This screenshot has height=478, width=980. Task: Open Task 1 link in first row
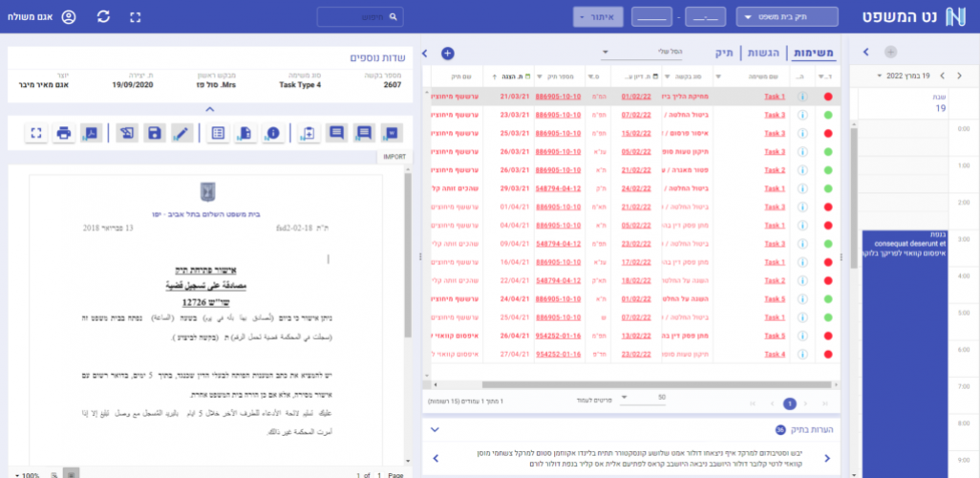775,97
